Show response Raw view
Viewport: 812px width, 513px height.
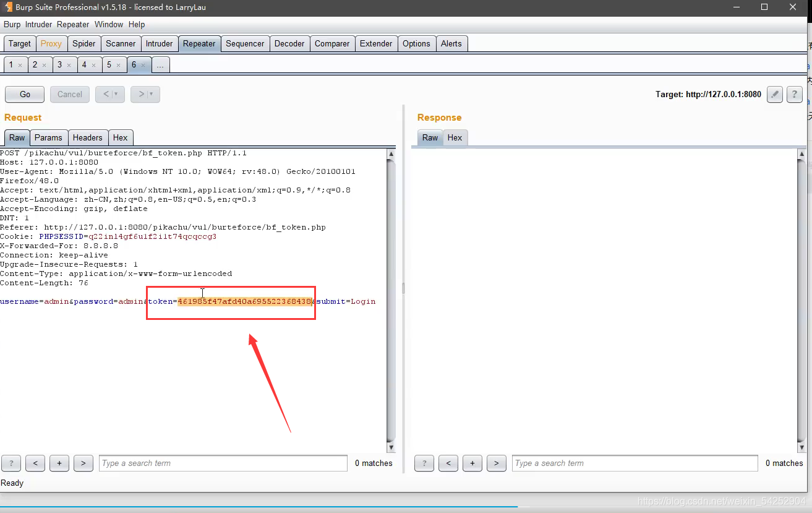430,138
